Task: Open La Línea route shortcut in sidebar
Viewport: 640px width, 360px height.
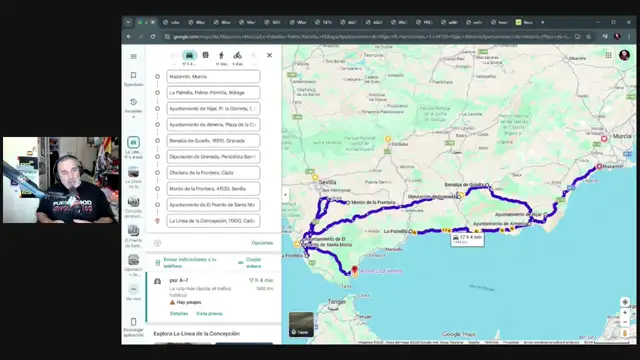Action: [133, 147]
